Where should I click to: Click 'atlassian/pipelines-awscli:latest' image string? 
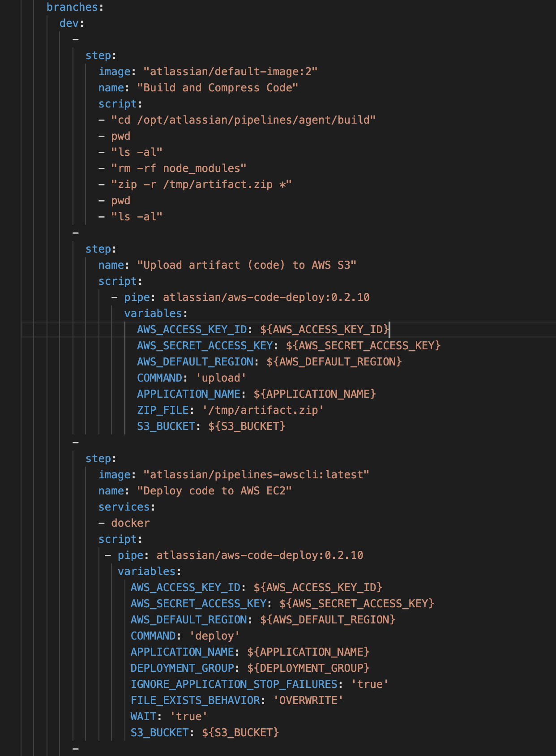coord(256,475)
